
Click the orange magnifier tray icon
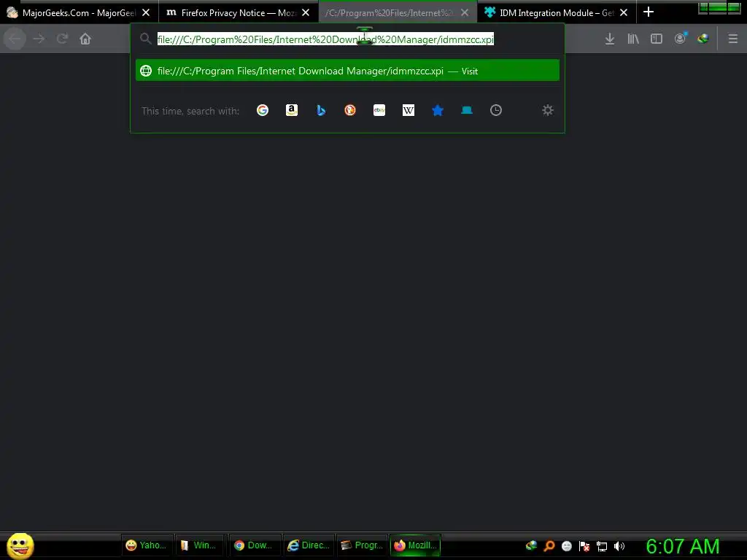click(549, 546)
